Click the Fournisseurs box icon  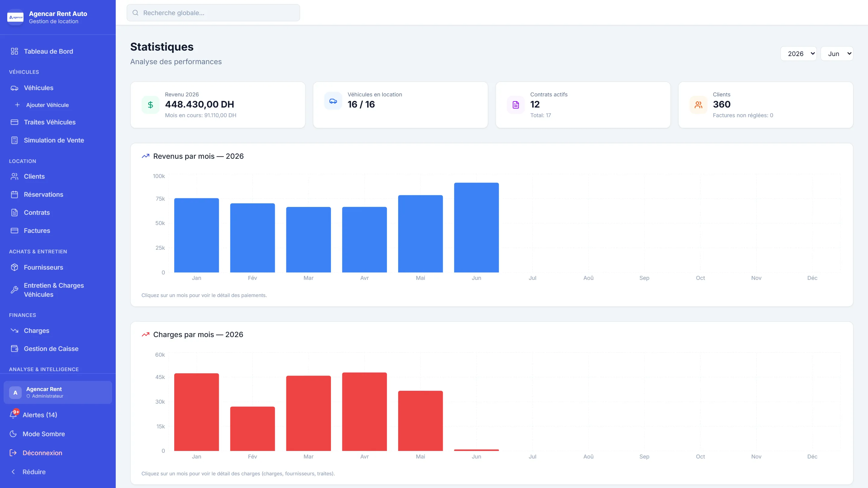(14, 267)
